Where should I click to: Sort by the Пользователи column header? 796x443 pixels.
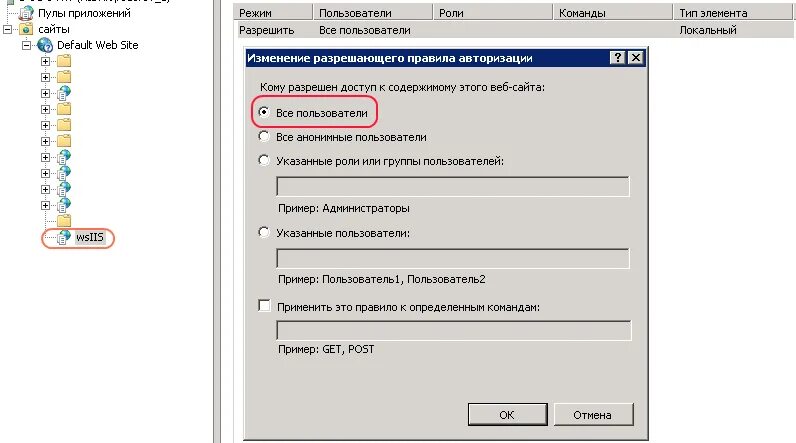pyautogui.click(x=373, y=13)
